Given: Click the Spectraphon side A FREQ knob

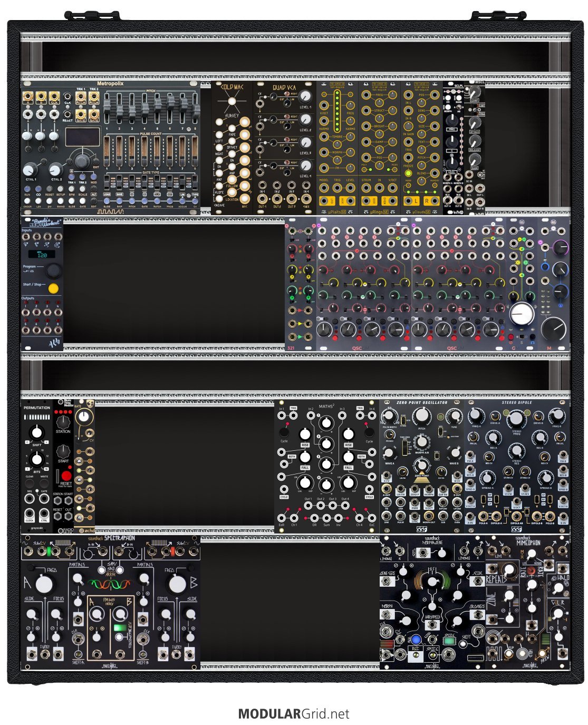Looking at the screenshot, I should (x=44, y=584).
